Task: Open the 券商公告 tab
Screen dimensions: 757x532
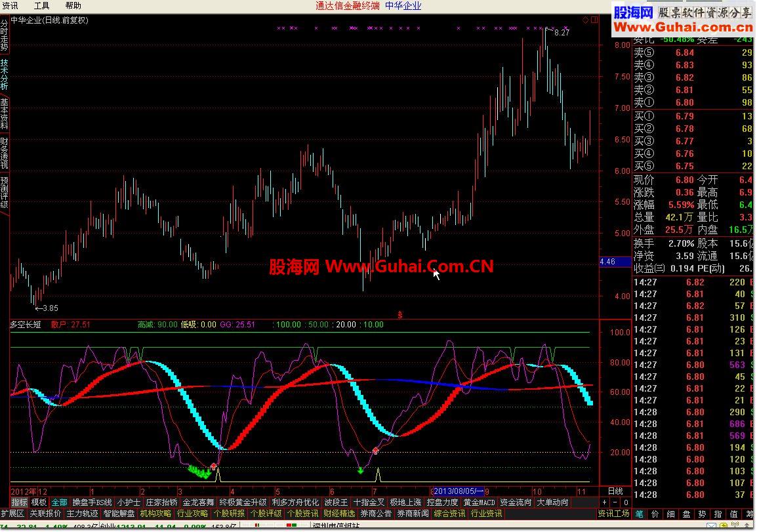Action: coord(376,514)
